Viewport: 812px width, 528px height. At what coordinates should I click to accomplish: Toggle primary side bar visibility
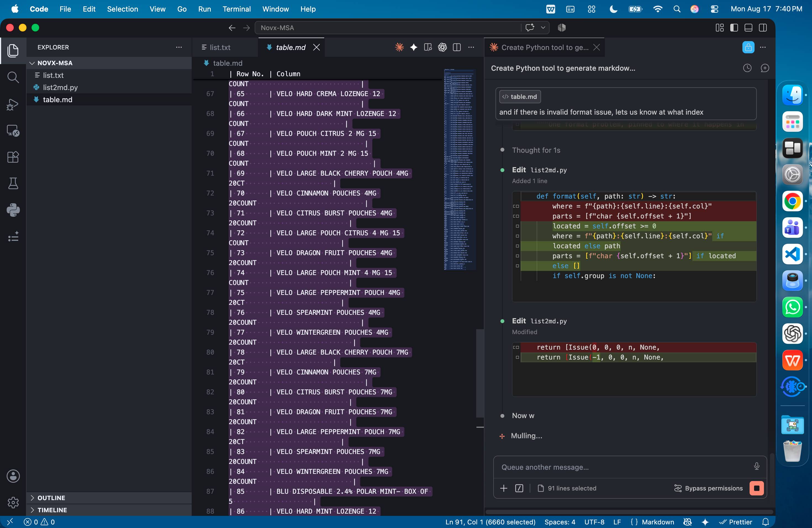734,28
